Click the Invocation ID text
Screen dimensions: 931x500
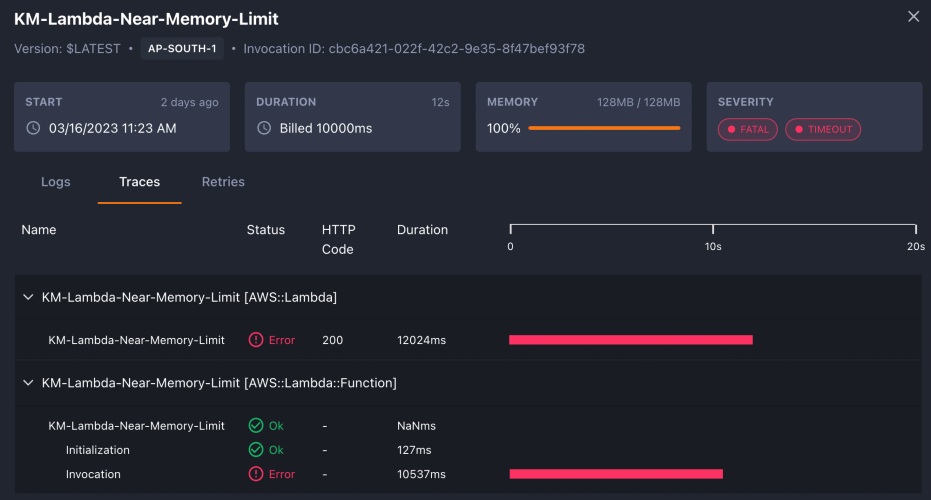click(414, 49)
